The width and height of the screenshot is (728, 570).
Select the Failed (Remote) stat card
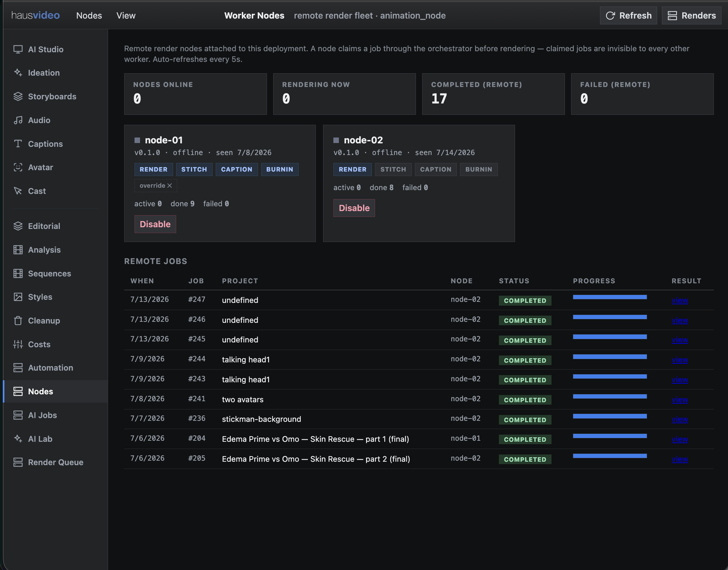642,94
